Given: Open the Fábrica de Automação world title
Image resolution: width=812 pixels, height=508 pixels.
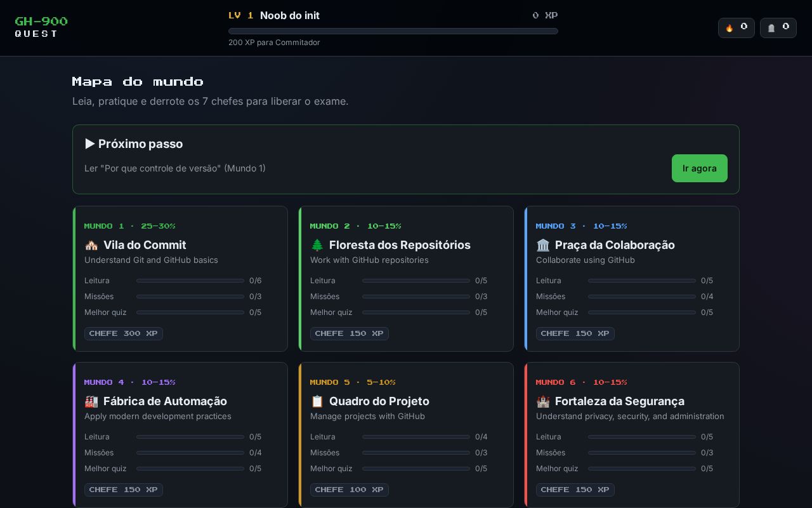Looking at the screenshot, I should tap(165, 401).
